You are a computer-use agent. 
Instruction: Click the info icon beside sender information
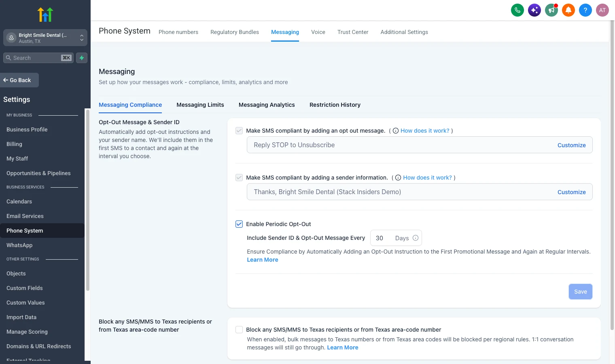(398, 178)
